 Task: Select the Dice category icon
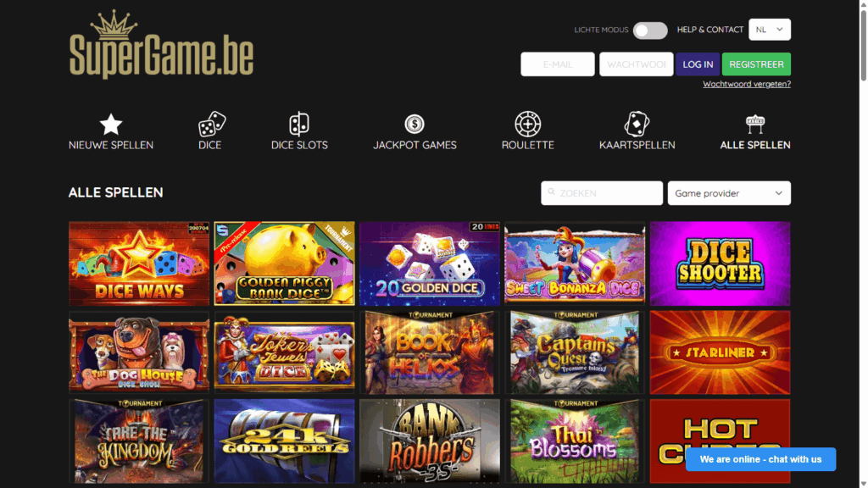(212, 124)
